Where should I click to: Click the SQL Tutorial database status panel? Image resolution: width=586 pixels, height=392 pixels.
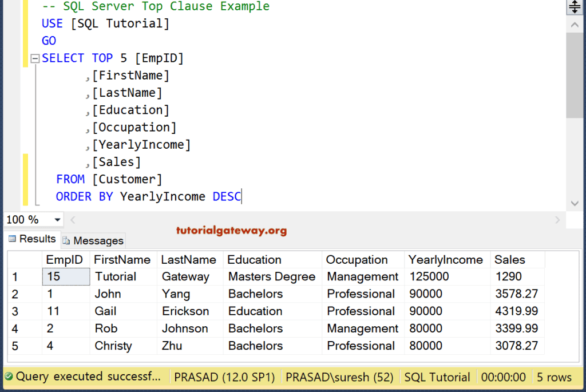click(x=437, y=377)
